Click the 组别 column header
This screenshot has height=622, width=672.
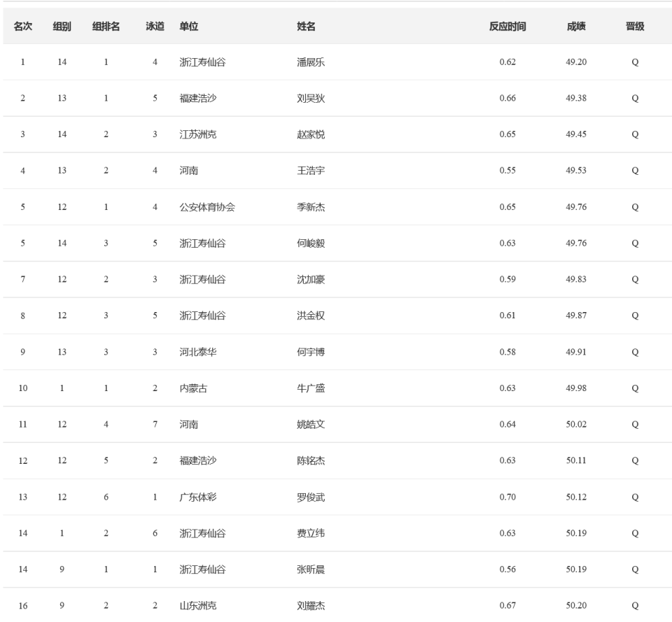point(62,27)
